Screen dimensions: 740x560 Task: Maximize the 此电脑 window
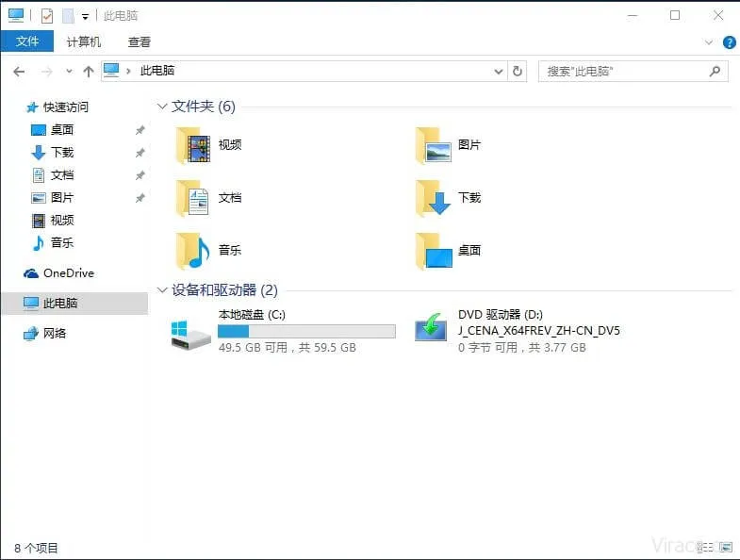tap(675, 16)
